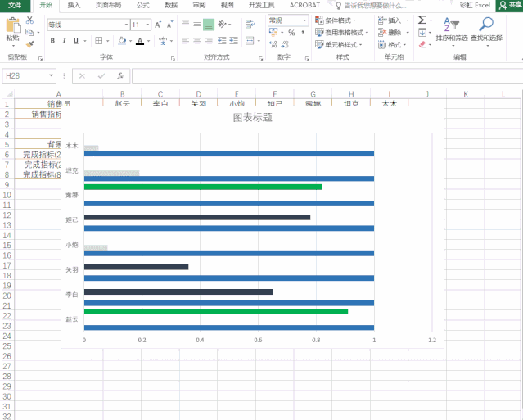523x420 pixels.
Task: Click the Share button
Action: 510,6
